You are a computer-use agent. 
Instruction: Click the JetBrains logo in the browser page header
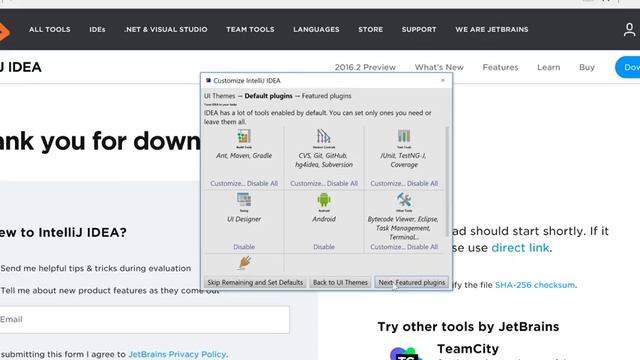3,32
